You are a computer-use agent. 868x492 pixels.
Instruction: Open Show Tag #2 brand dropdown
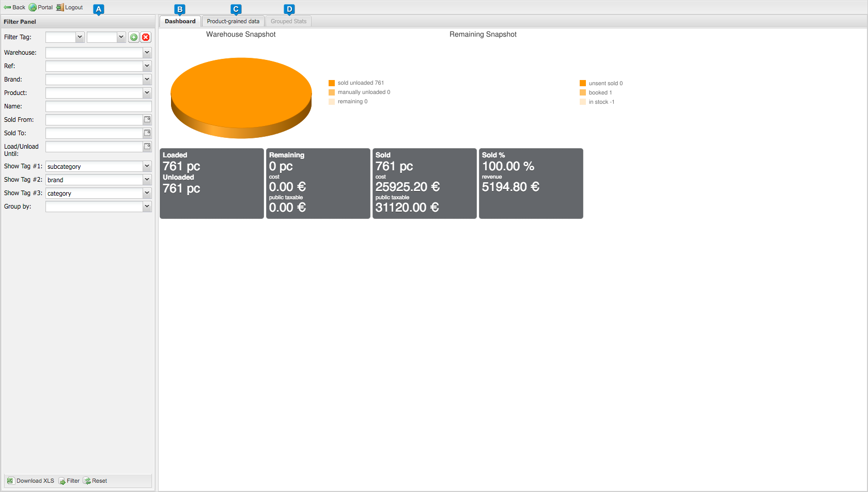coord(147,180)
